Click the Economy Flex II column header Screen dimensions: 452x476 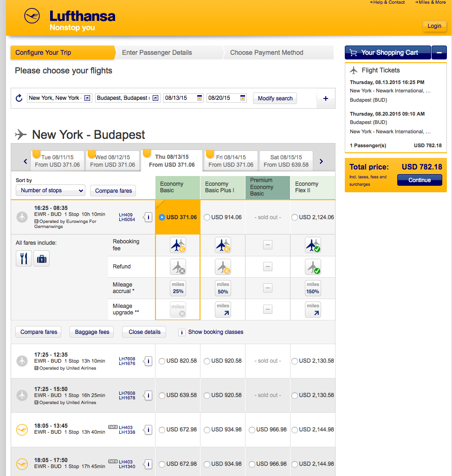[313, 187]
